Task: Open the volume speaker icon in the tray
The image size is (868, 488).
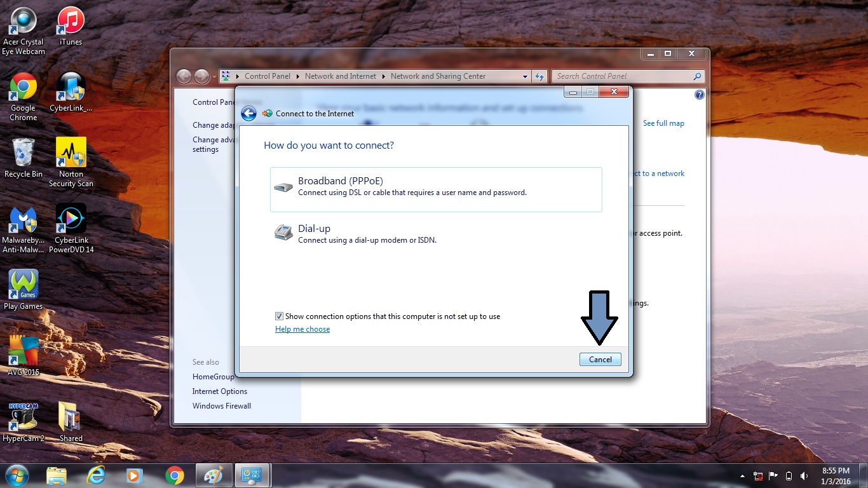Action: pyautogui.click(x=804, y=476)
